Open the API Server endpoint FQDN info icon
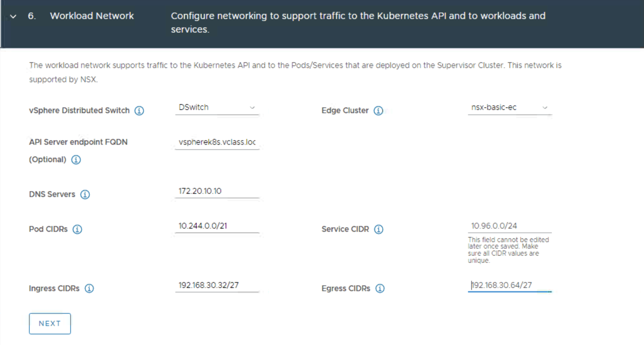Screen dimensions: 644x345 coord(76,159)
